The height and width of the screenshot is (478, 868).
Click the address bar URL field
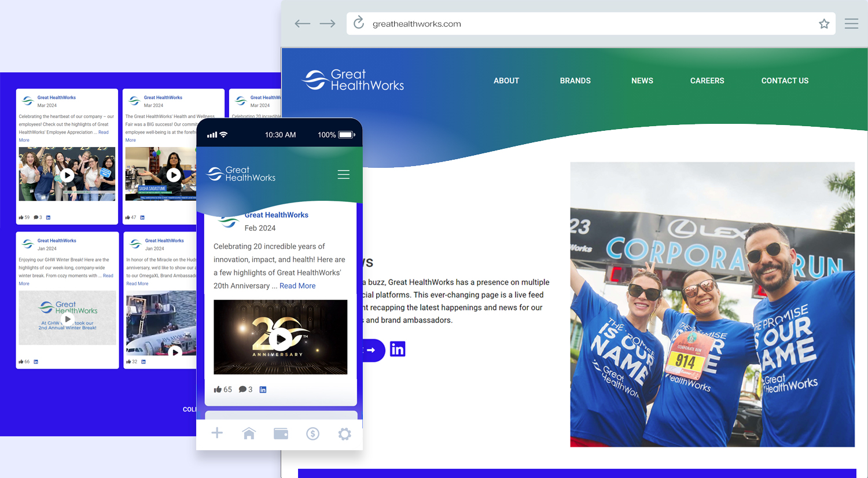tap(579, 24)
